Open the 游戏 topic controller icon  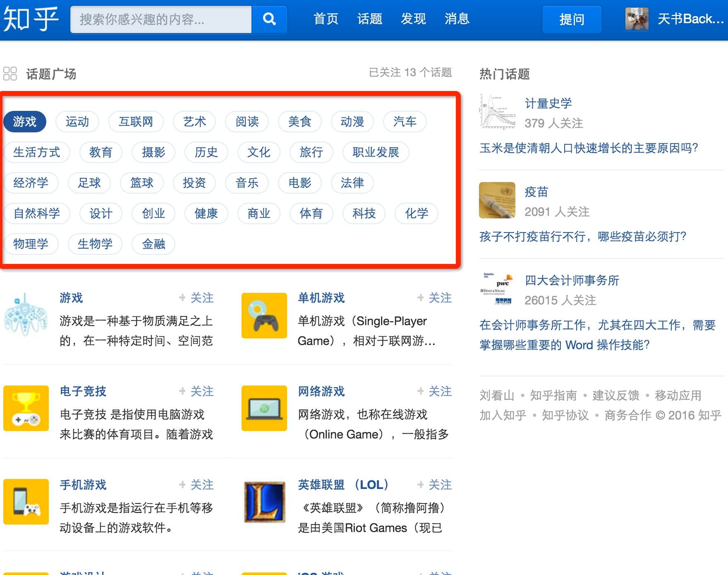[26, 315]
